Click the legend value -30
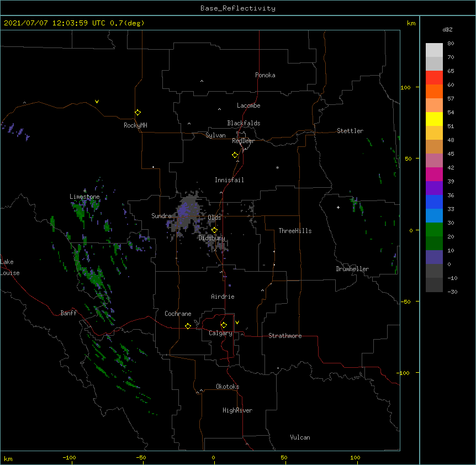The image size is (476, 465). 452,292
